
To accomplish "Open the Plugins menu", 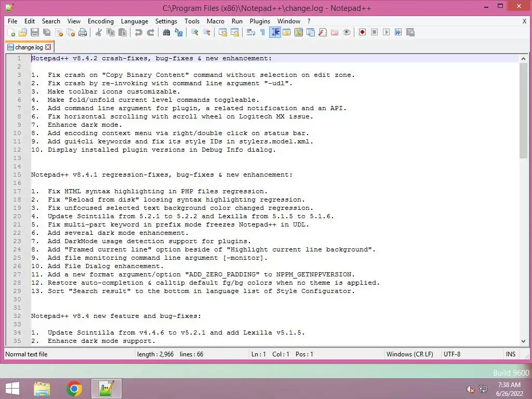I will point(260,21).
